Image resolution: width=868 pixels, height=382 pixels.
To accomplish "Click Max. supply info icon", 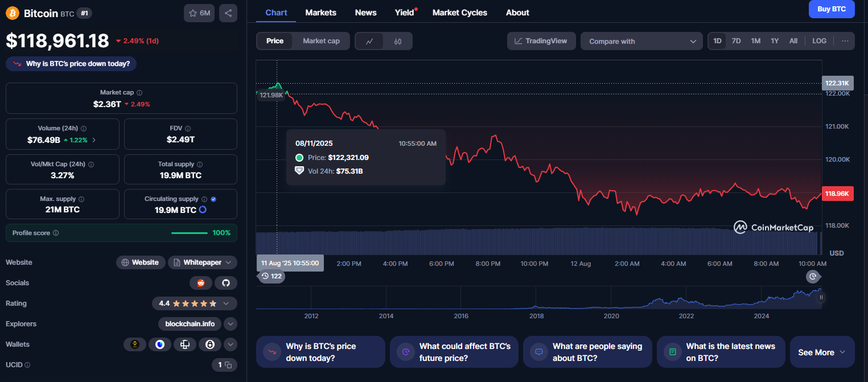I will [x=81, y=199].
